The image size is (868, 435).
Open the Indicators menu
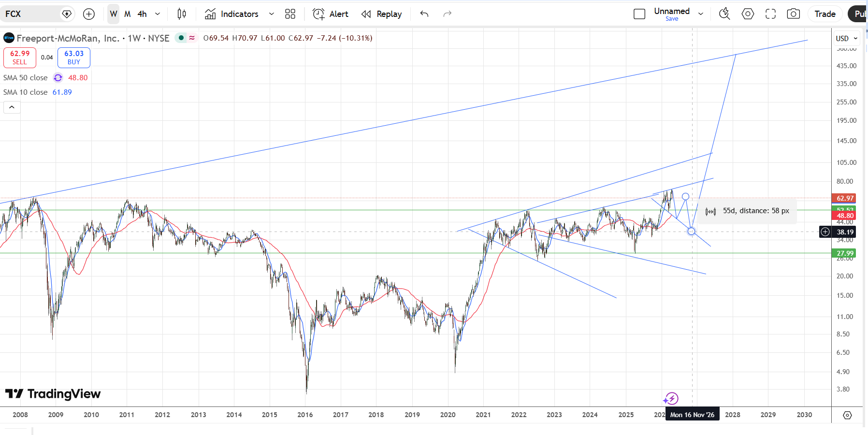(231, 14)
